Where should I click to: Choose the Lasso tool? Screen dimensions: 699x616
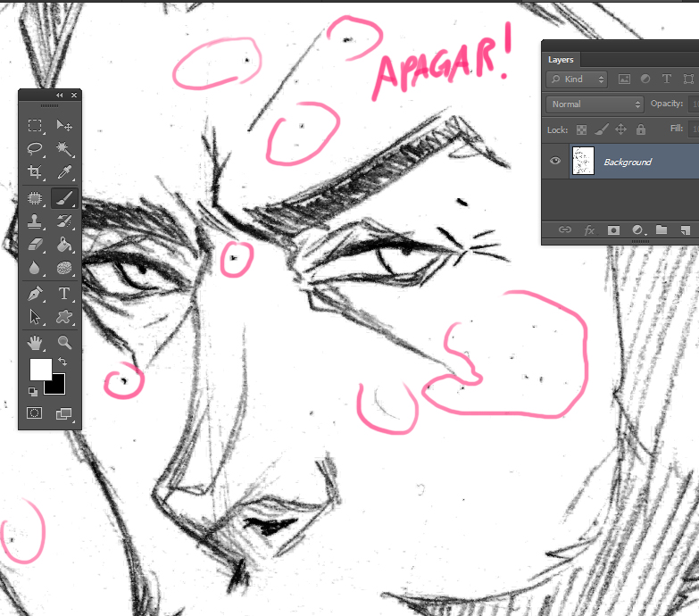point(35,148)
